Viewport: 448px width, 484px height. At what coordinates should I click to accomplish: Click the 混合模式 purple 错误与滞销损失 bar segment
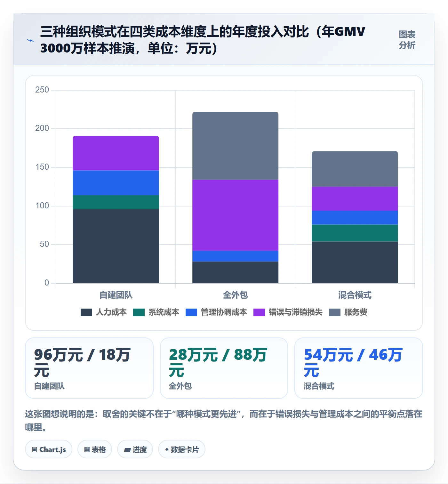pos(355,199)
